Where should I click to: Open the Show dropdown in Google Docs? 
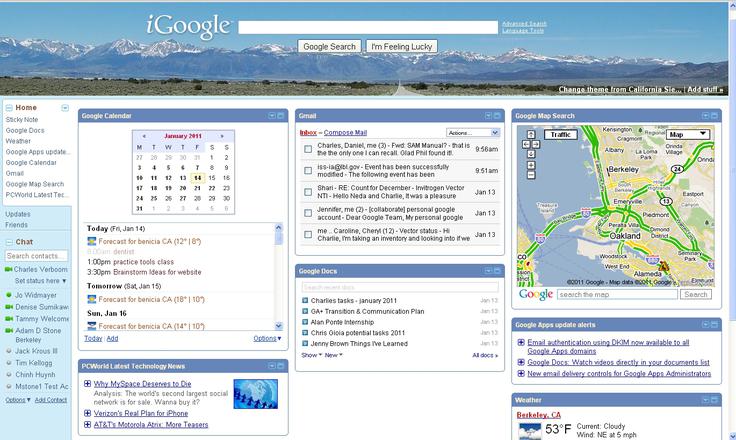coord(312,355)
